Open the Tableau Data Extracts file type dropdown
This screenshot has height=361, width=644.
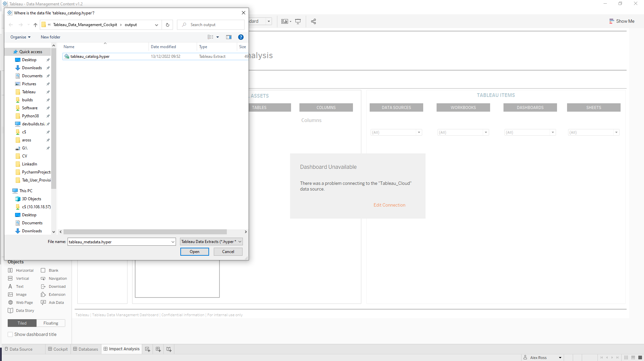[240, 241]
